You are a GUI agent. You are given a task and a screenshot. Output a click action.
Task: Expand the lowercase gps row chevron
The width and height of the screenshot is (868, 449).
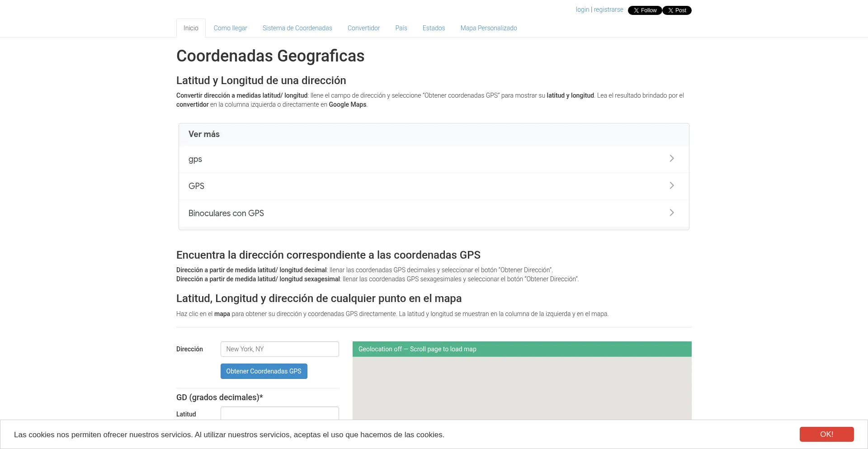pos(672,158)
